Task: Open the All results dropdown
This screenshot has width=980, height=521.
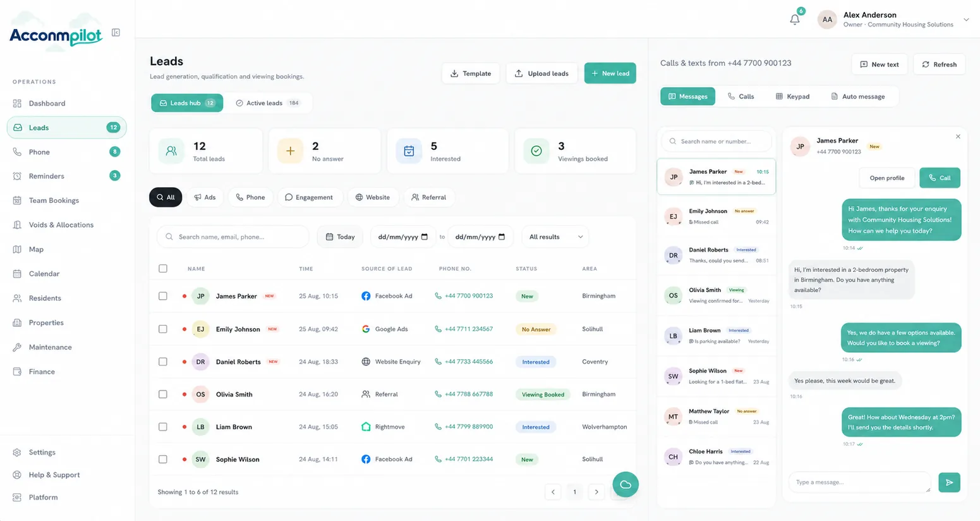Action: (x=555, y=236)
